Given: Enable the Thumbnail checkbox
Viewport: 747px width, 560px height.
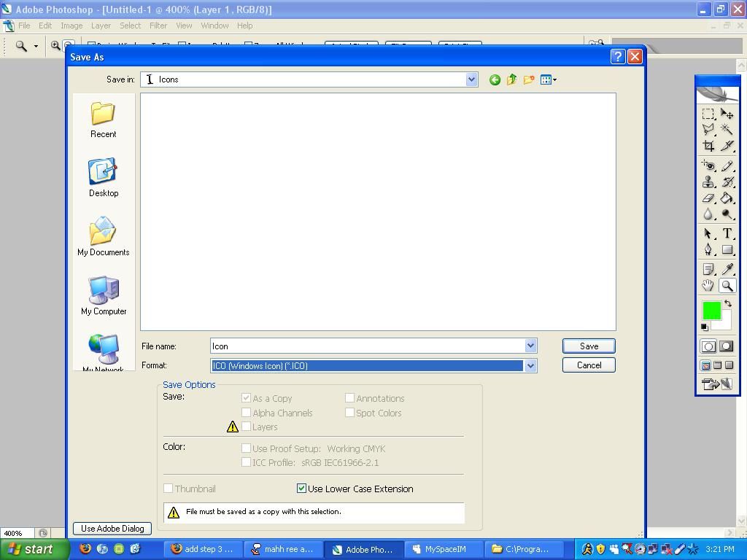Looking at the screenshot, I should (169, 489).
